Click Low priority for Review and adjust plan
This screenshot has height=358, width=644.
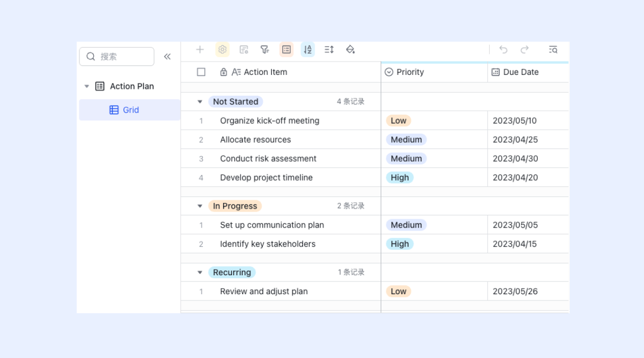click(x=399, y=291)
